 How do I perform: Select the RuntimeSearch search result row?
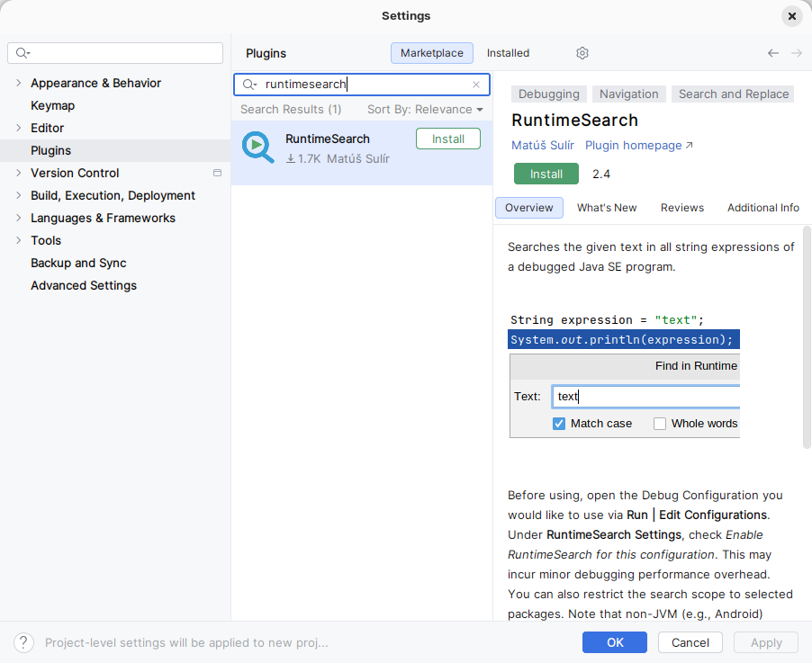click(x=362, y=153)
